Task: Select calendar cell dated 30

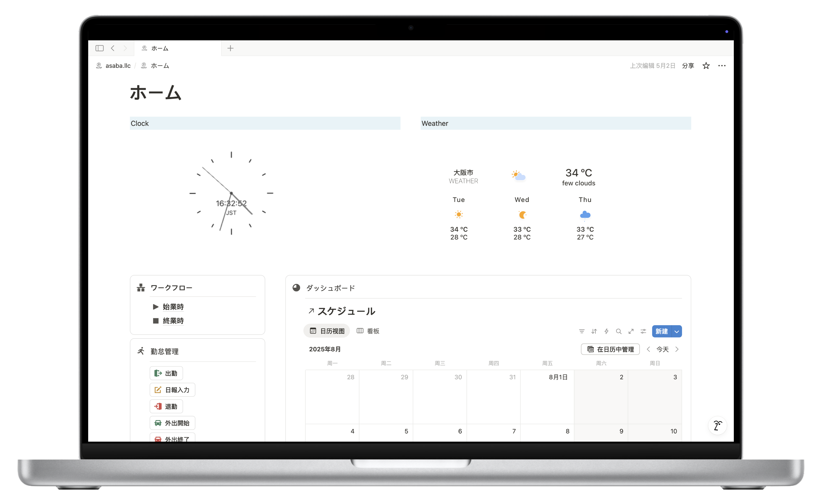Action: (440, 397)
